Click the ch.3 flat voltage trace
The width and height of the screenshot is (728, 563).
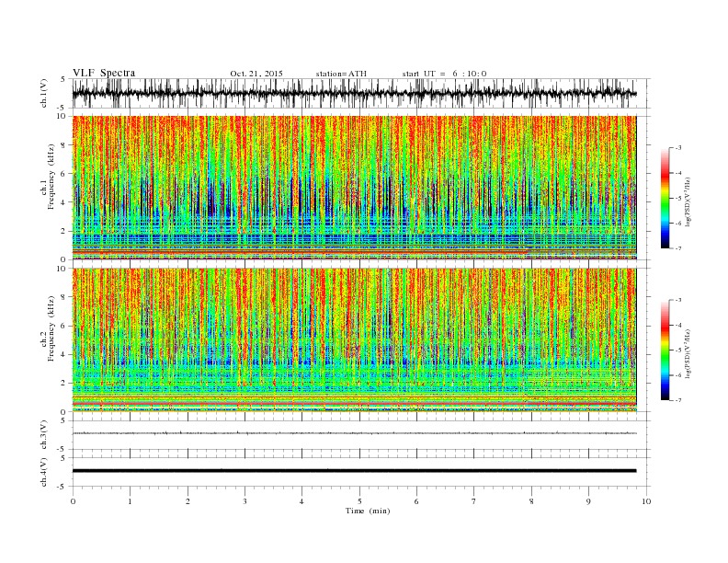coord(354,433)
